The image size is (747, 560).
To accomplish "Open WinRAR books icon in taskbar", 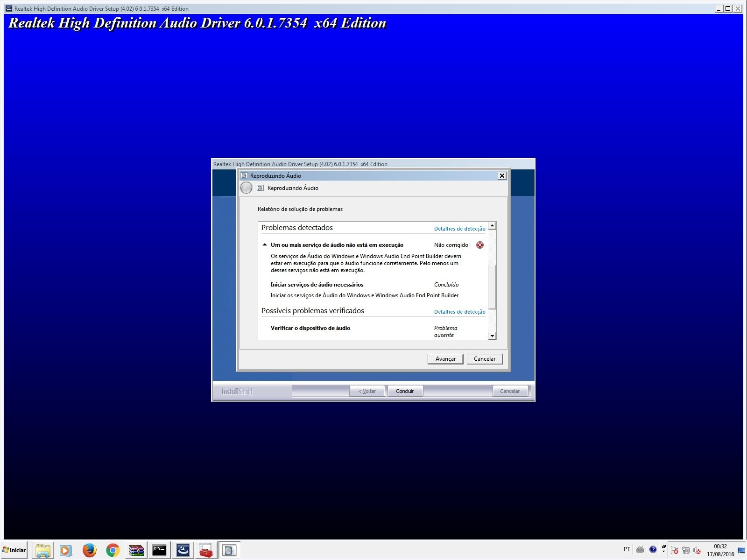I will 136,550.
